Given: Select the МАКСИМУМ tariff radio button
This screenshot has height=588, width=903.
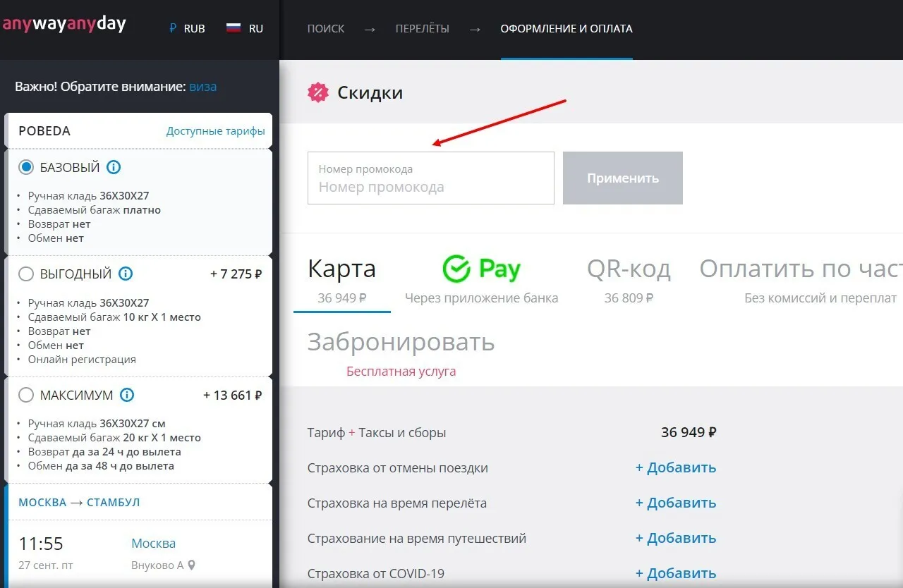Looking at the screenshot, I should coord(26,395).
